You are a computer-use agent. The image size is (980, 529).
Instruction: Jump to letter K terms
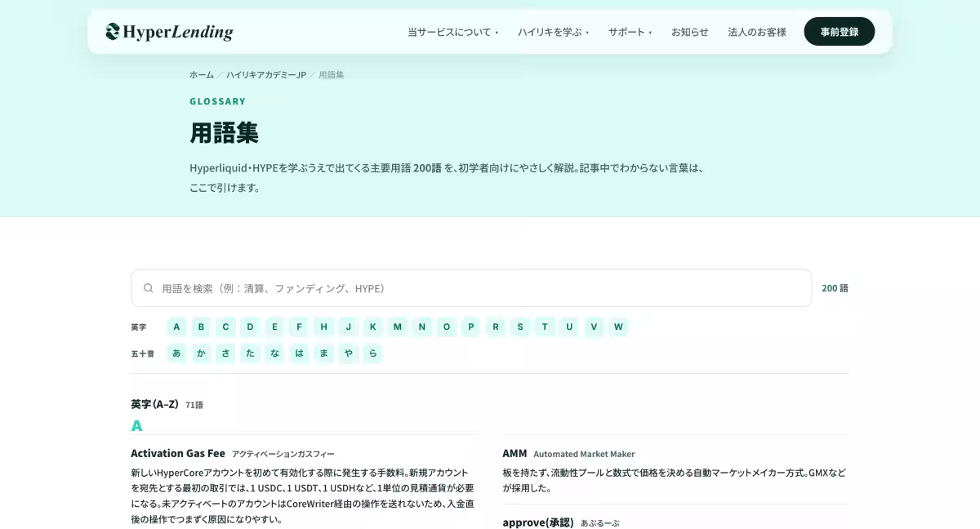(372, 327)
